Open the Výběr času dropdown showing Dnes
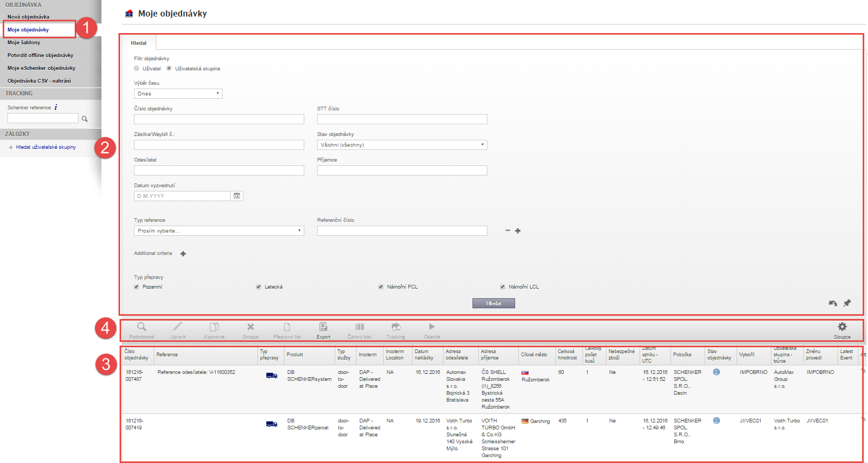This screenshot has height=463, width=868. [x=178, y=93]
